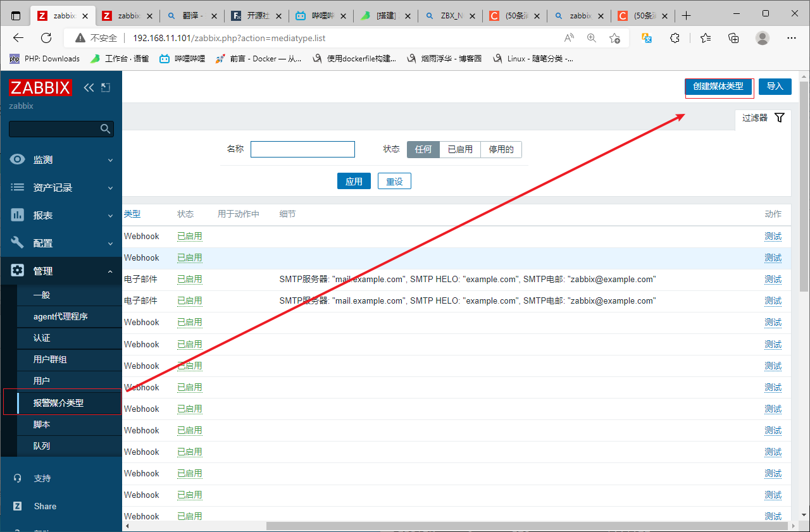
Task: Click the 导入 button
Action: click(x=775, y=86)
